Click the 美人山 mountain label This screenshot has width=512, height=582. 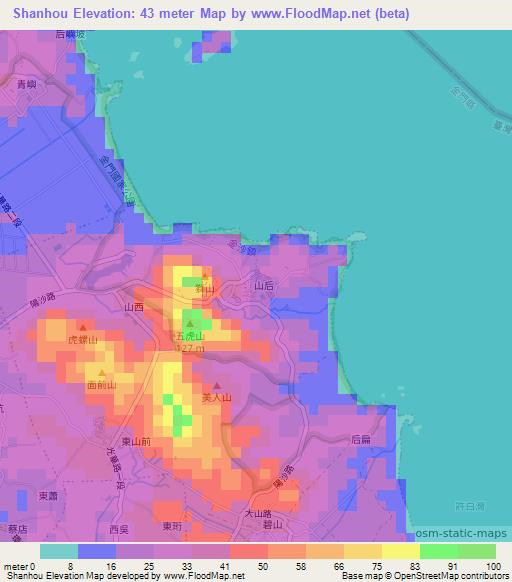[217, 398]
